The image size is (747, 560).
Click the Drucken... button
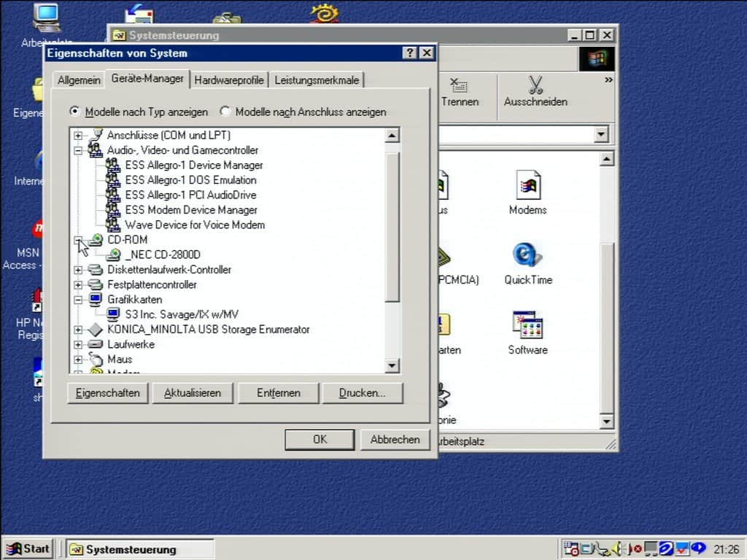tap(362, 393)
